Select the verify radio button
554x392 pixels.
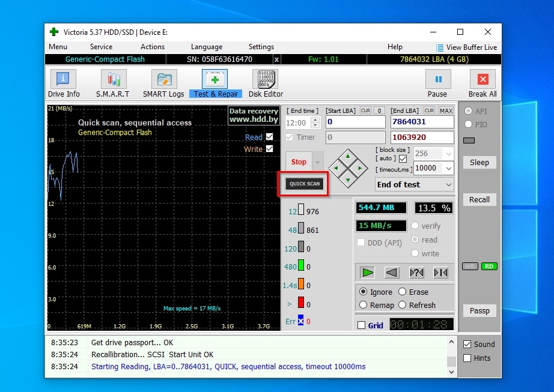coord(415,226)
